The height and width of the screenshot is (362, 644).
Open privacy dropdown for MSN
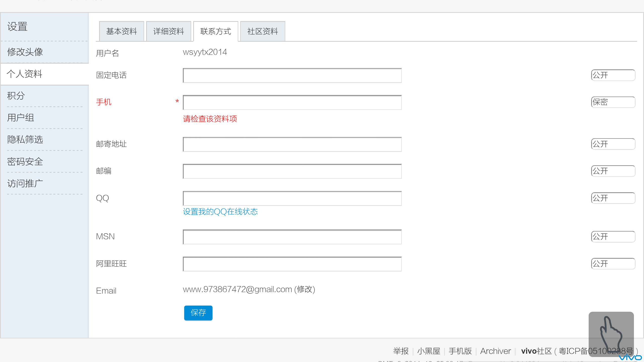tap(613, 237)
